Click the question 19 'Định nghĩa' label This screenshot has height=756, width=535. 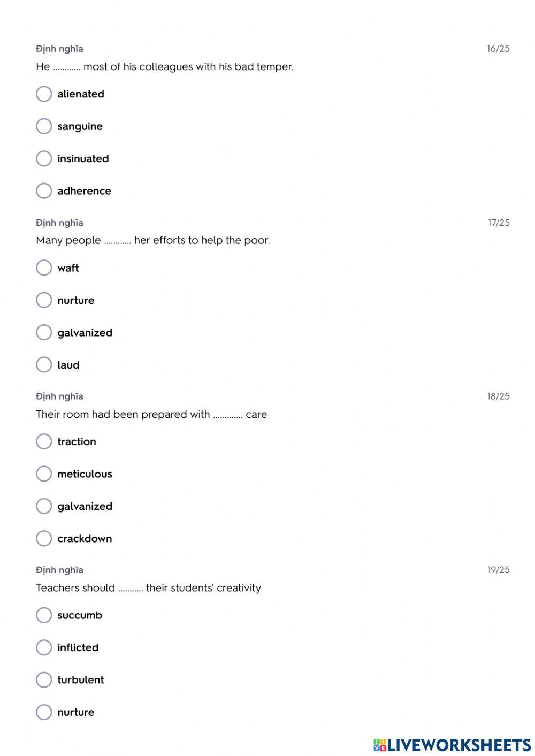(59, 570)
